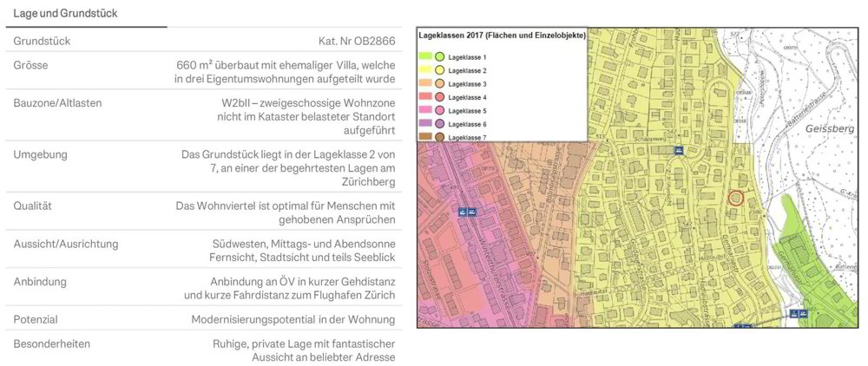Click the 'Lageklasse 2' legend label

[x=467, y=70]
